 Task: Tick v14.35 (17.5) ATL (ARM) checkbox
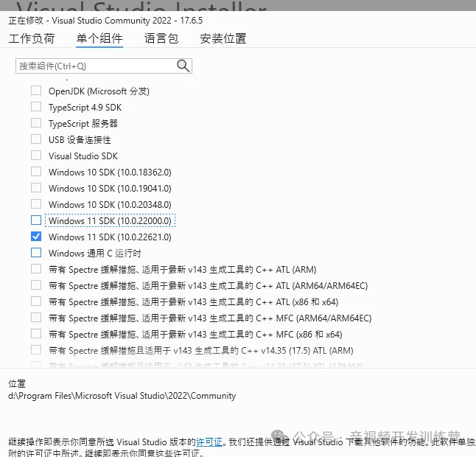(x=36, y=350)
